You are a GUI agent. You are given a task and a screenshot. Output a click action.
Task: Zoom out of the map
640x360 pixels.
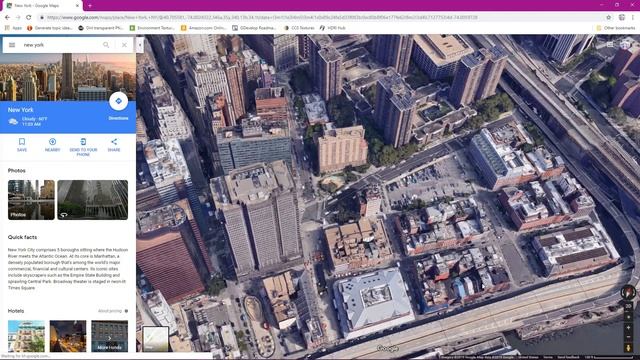click(628, 337)
